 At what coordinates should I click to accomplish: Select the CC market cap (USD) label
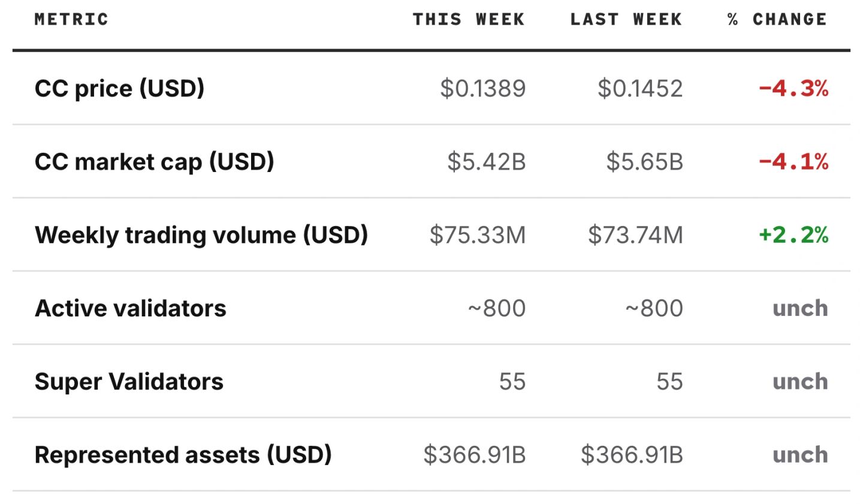(155, 162)
